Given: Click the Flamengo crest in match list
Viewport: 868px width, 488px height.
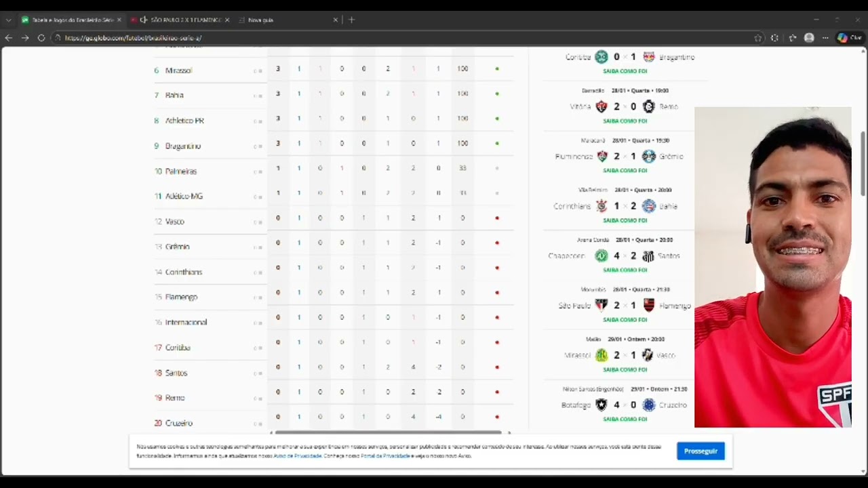Looking at the screenshot, I should pos(649,306).
